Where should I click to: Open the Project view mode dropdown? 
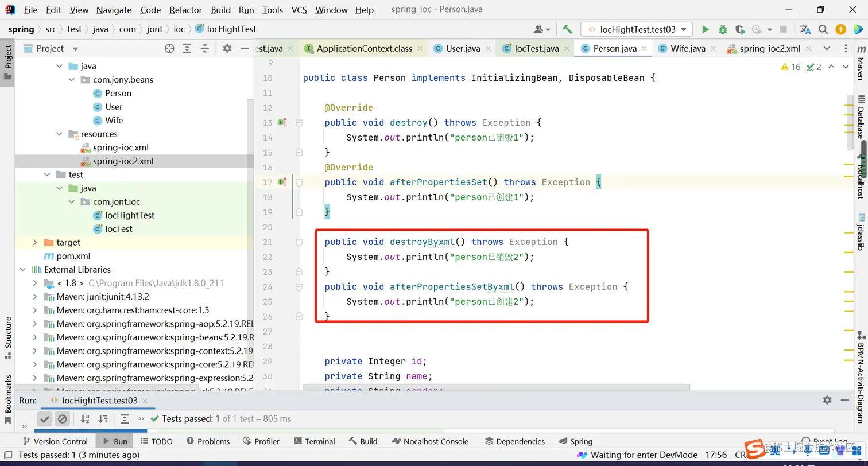(75, 49)
